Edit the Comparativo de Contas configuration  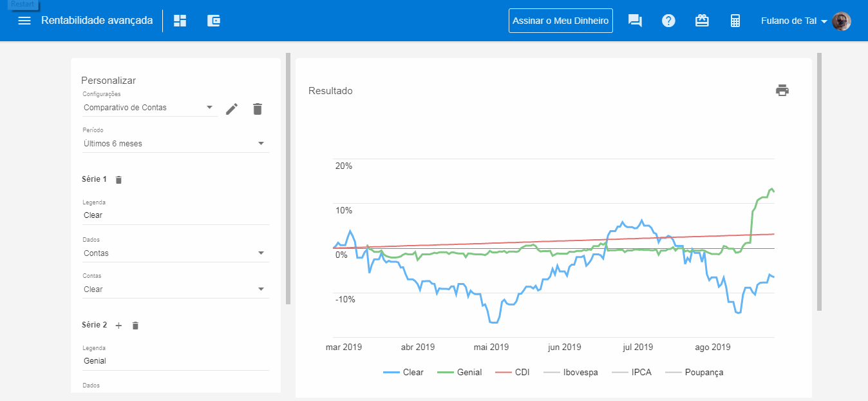point(232,109)
